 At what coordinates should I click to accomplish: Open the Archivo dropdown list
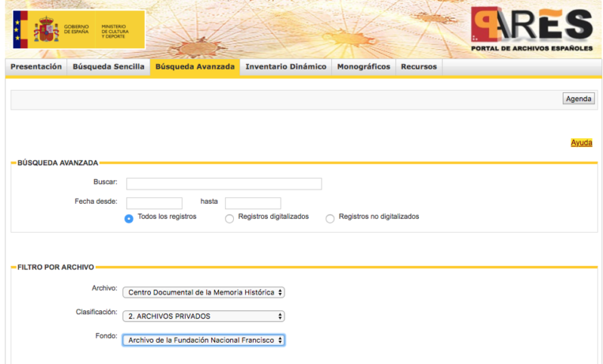tap(203, 292)
